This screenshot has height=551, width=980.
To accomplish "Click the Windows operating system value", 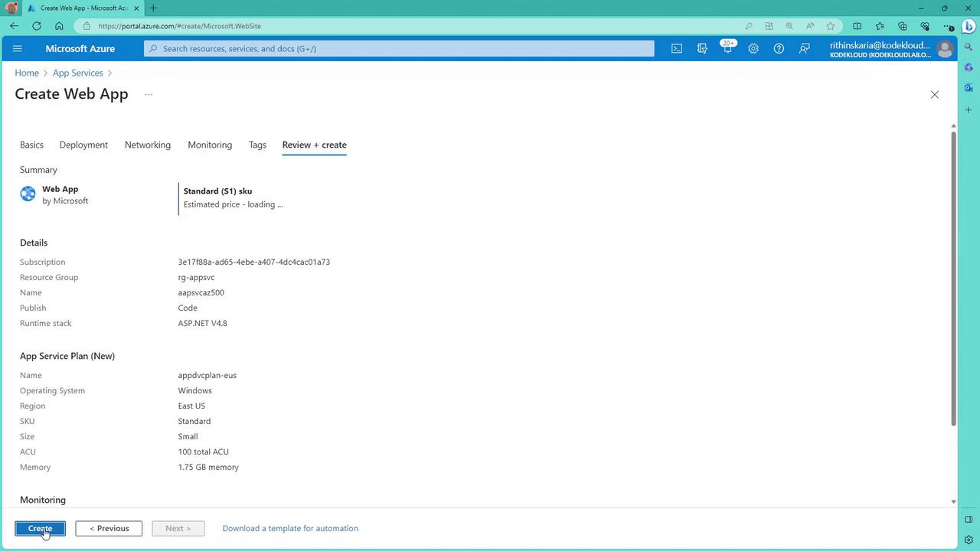I will [195, 390].
